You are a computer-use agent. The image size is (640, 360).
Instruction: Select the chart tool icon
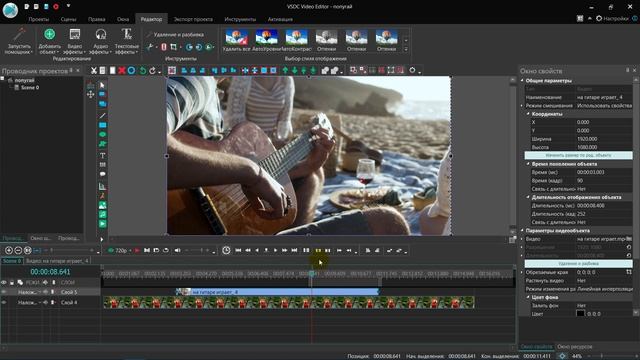tap(102, 187)
